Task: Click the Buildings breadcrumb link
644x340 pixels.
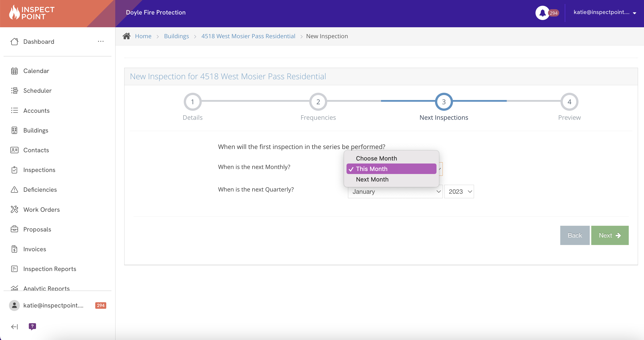Action: [176, 36]
